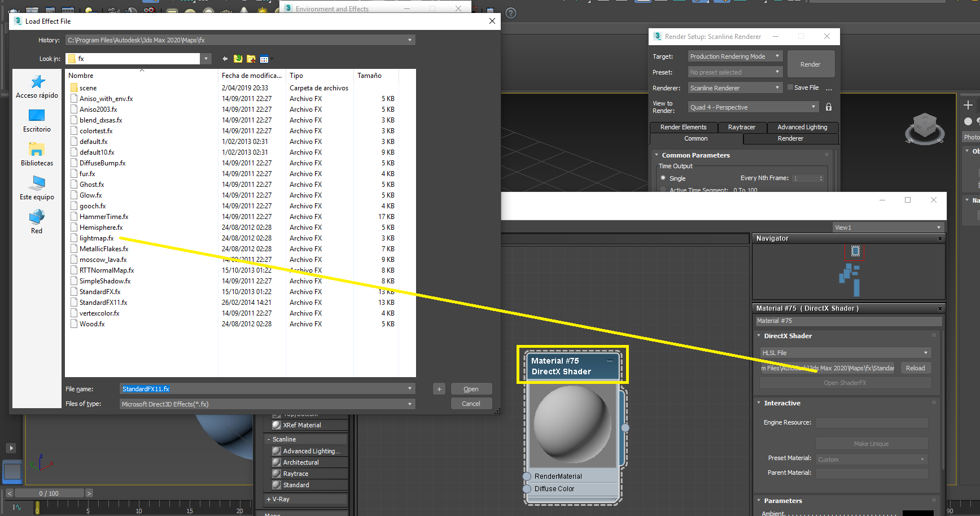Switch to the Raytracer tab in Render Setup

[742, 127]
